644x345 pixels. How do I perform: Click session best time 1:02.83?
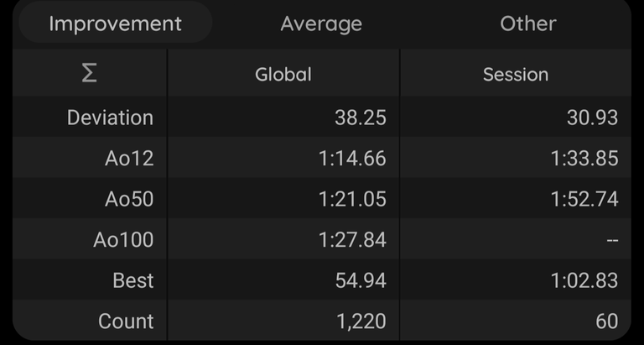(x=584, y=280)
